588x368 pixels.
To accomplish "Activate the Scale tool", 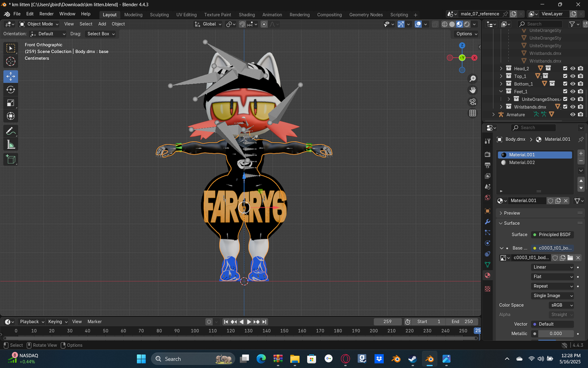I will tap(11, 103).
